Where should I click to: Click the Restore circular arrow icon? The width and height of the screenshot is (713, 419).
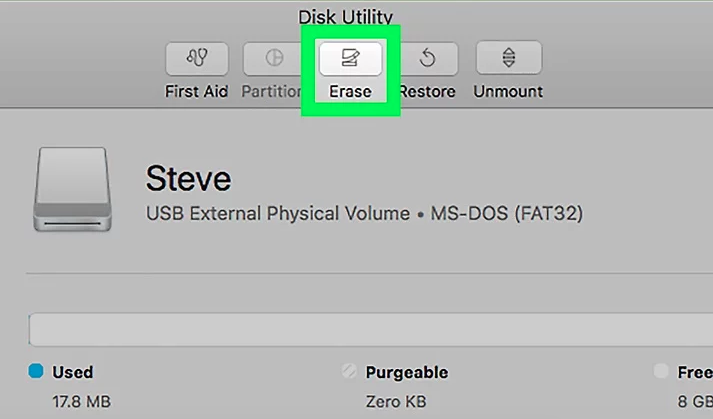click(427, 59)
